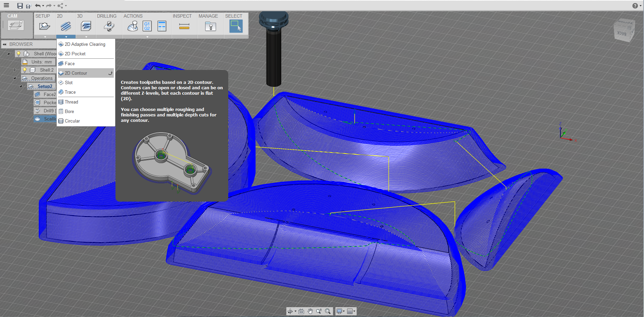Click the cutting tool model in viewport
Viewport: 644px width, 317px height.
point(274,49)
